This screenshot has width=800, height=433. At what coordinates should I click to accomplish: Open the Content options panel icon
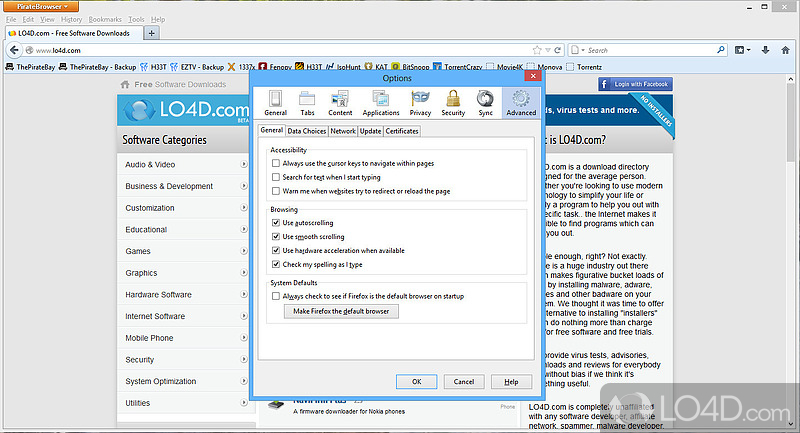pyautogui.click(x=340, y=103)
